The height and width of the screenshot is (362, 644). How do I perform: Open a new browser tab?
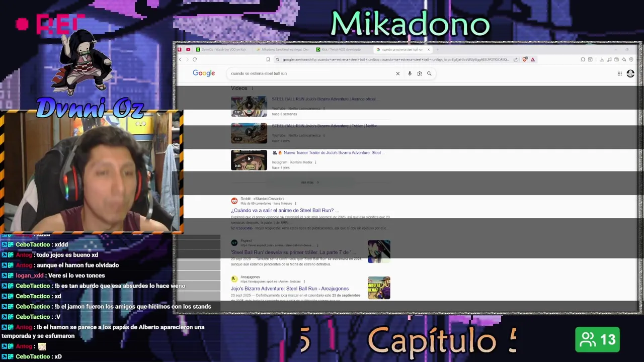pyautogui.click(x=438, y=49)
